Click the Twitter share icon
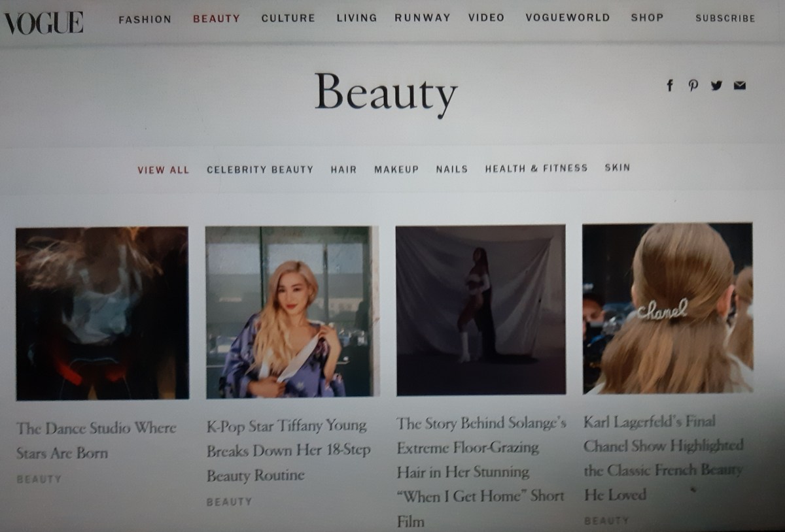Image resolution: width=785 pixels, height=532 pixels. 716,86
